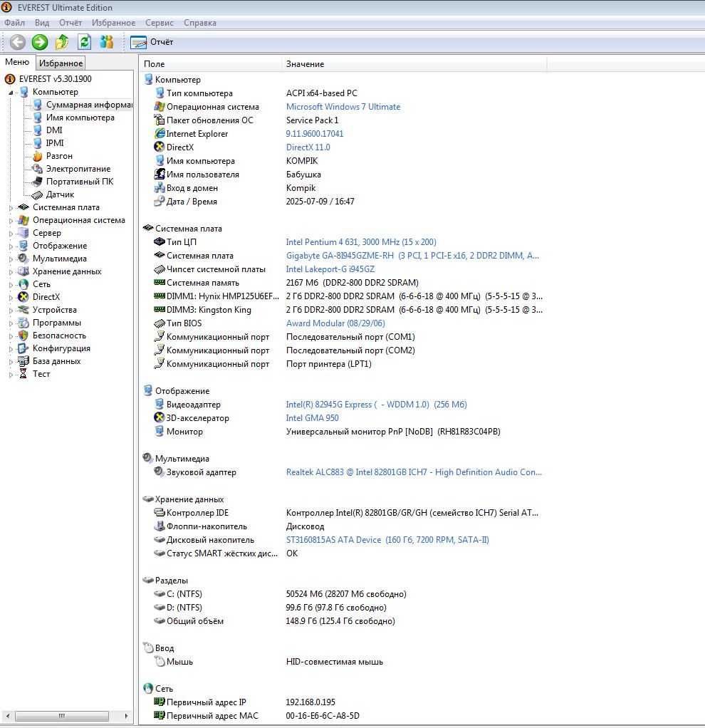Image resolution: width=705 pixels, height=728 pixels.
Task: Refresh the page with the refresh icon
Action: click(x=84, y=42)
